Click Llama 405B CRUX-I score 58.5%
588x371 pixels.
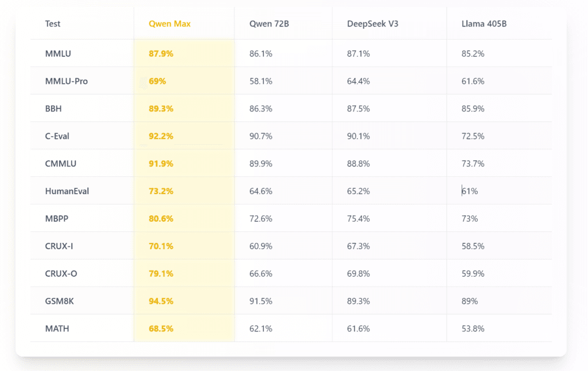click(x=473, y=246)
